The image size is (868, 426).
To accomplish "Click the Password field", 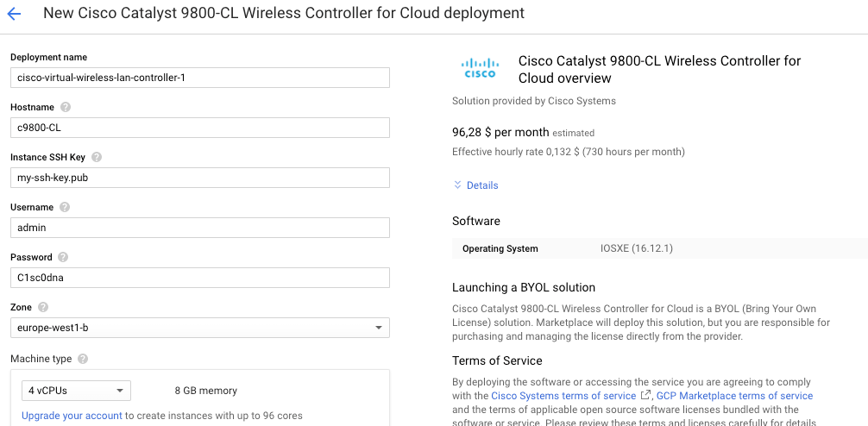I will click(199, 278).
